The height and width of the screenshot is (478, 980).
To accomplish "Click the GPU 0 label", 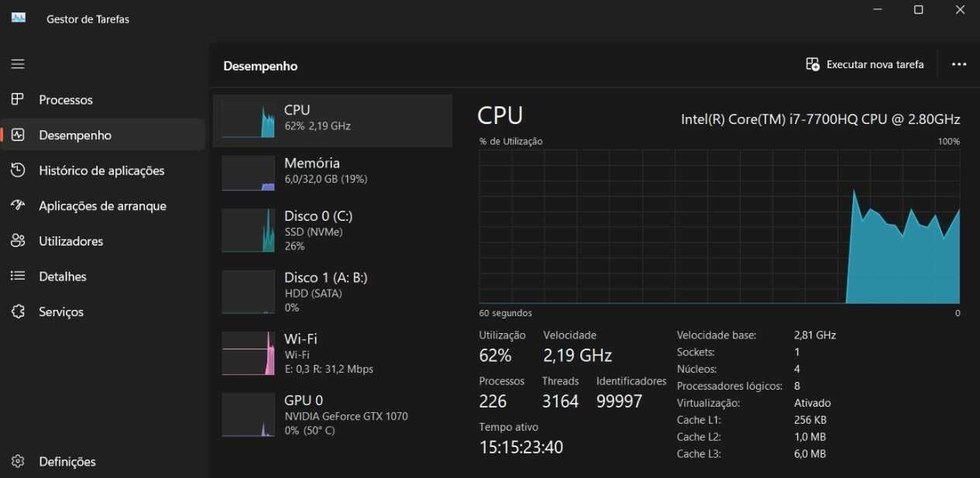I will 304,400.
